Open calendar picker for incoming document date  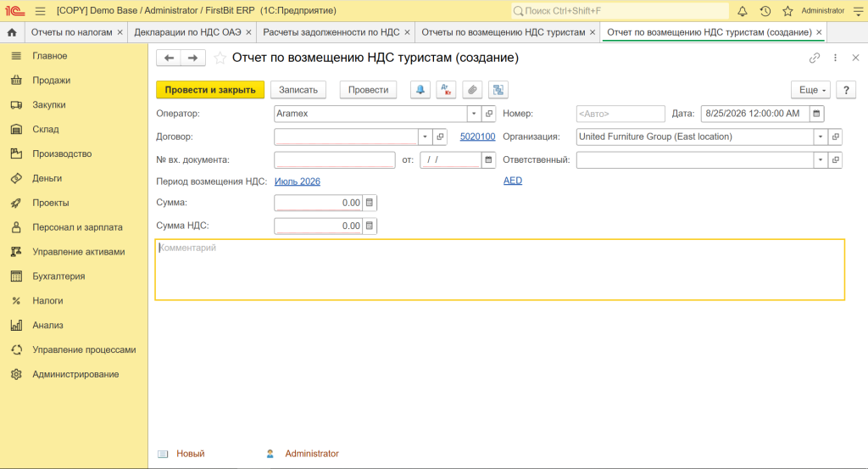[488, 159]
